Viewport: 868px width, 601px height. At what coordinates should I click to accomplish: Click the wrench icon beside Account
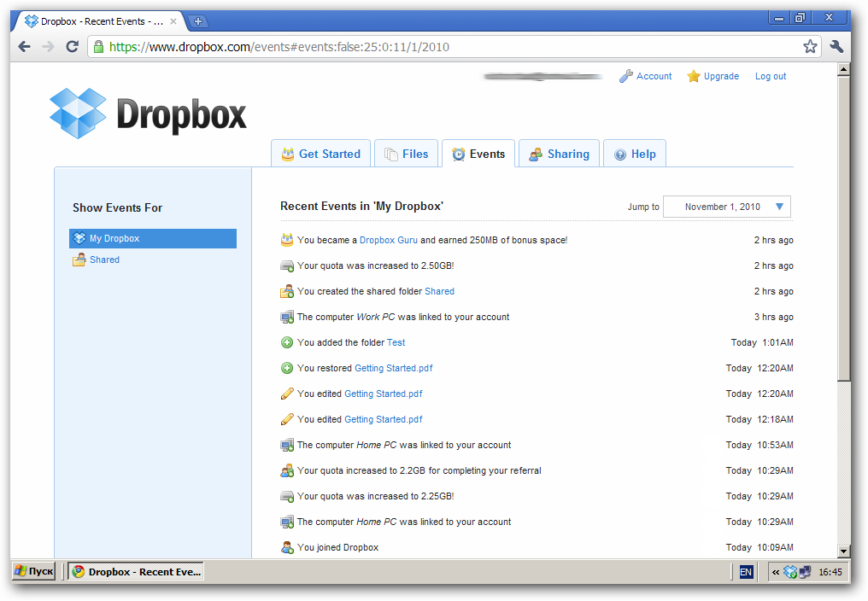(626, 76)
